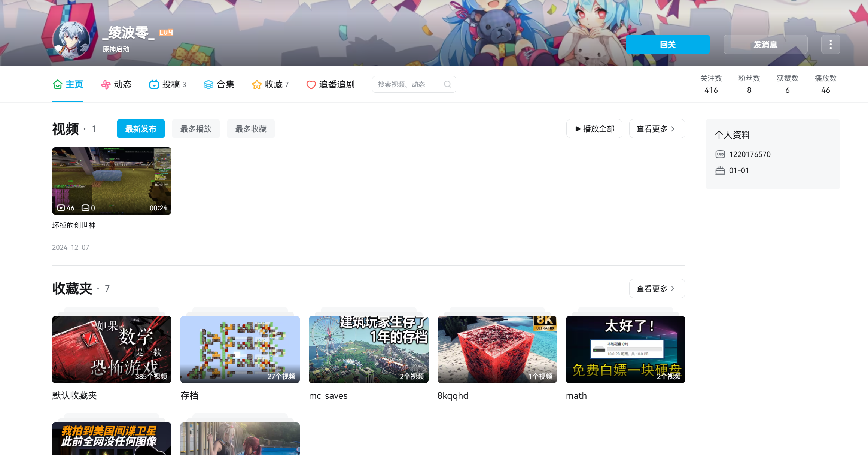This screenshot has height=455, width=868.
Task: Open the 坏掉的创世神 video thumbnail
Action: 111,181
